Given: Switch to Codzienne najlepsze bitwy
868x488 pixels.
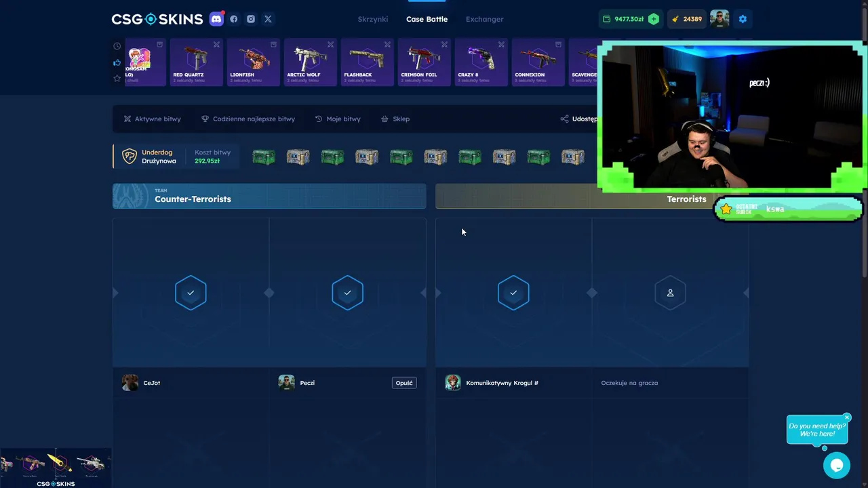Looking at the screenshot, I should [248, 119].
